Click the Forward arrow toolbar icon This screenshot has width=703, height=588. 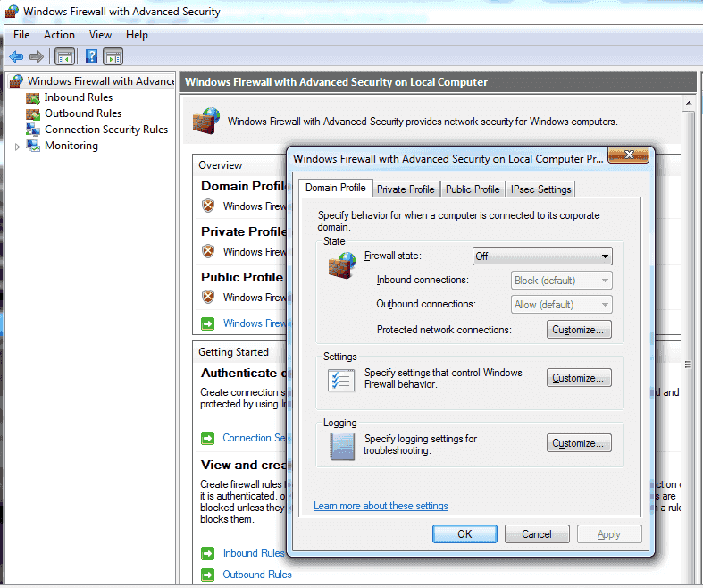37,56
